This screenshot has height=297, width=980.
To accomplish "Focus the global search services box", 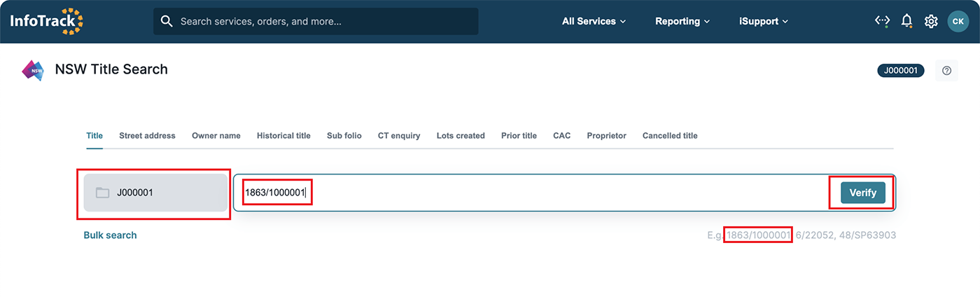I will [x=316, y=21].
